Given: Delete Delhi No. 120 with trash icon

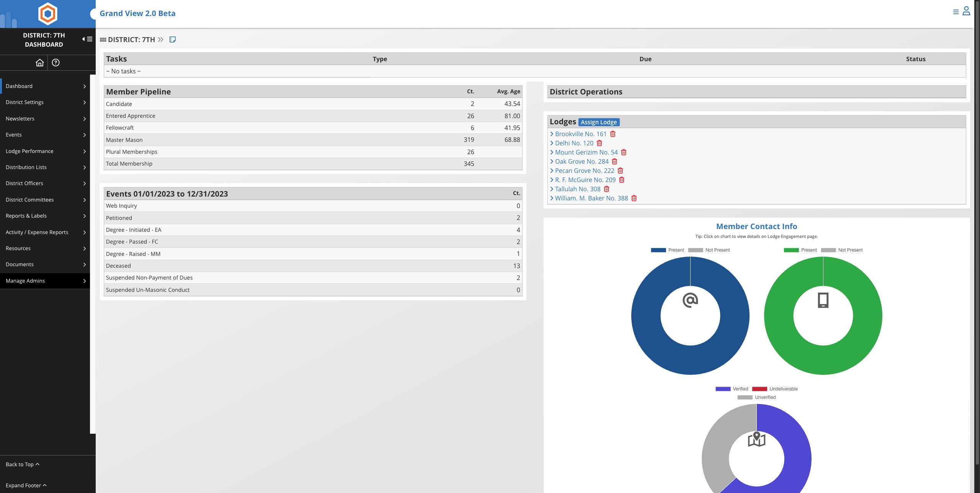Looking at the screenshot, I should coord(599,143).
